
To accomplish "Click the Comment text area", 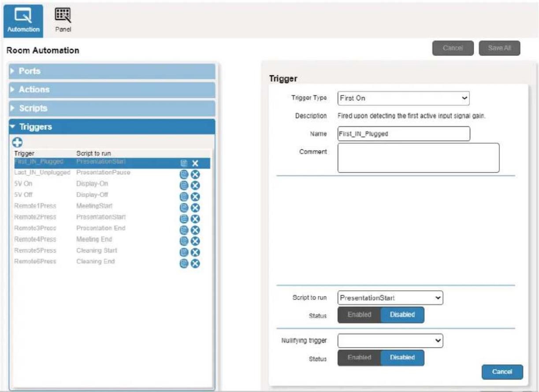I will click(419, 158).
